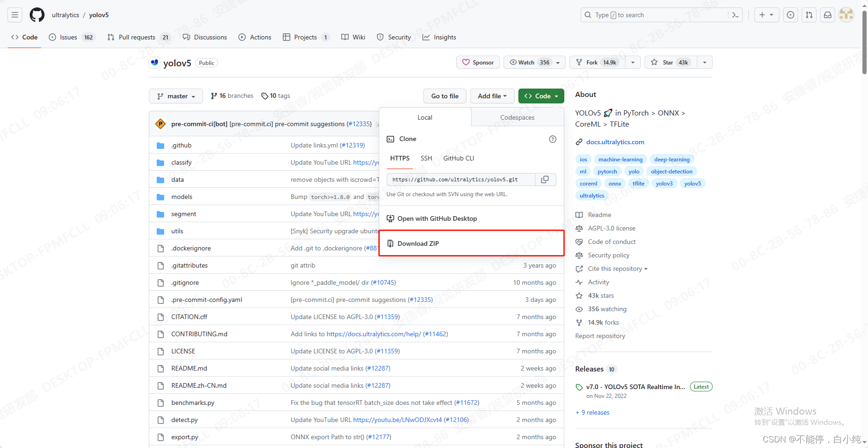Click the user profile avatar
Viewport: 868px width, 448px height.
coord(846,15)
